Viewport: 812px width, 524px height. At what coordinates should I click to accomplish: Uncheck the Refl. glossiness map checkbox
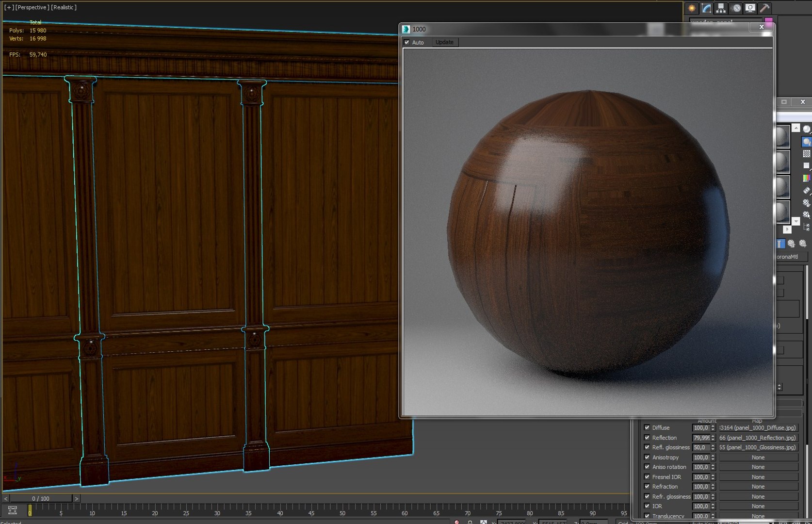(647, 447)
